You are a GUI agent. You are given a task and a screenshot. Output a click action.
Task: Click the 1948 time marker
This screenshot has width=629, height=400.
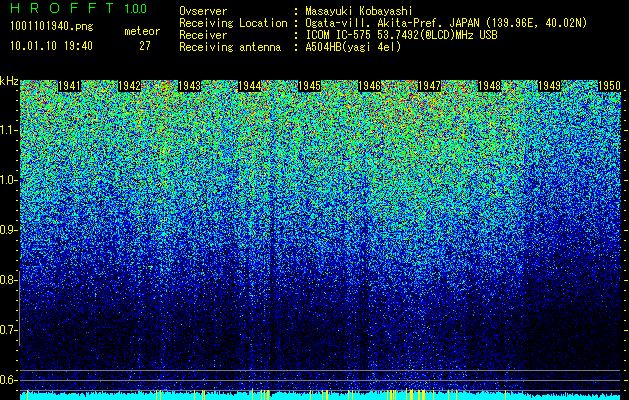(x=489, y=86)
